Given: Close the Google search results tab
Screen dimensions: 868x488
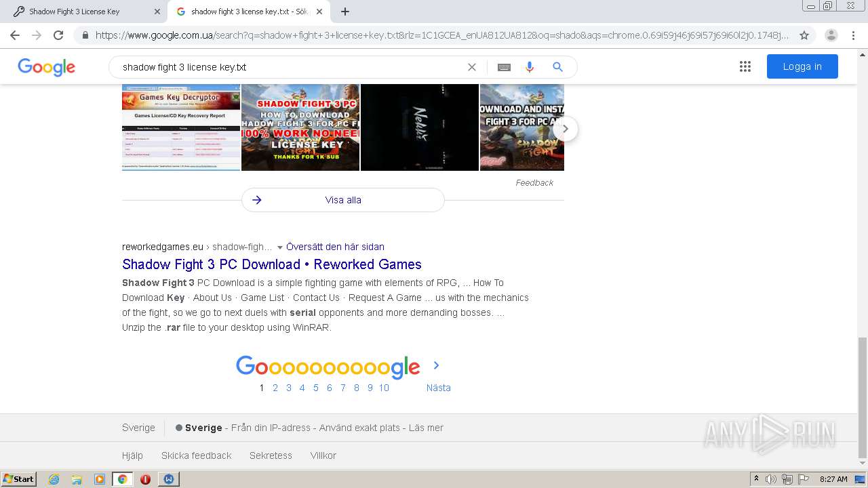Looking at the screenshot, I should [319, 12].
